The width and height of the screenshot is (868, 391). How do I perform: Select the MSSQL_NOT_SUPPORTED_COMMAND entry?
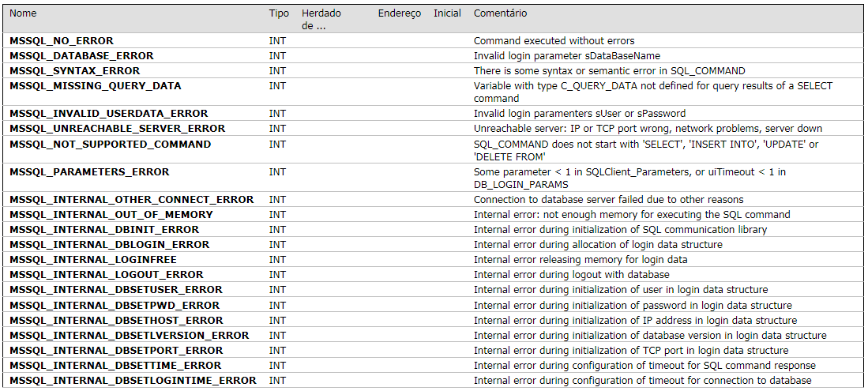[x=110, y=145]
